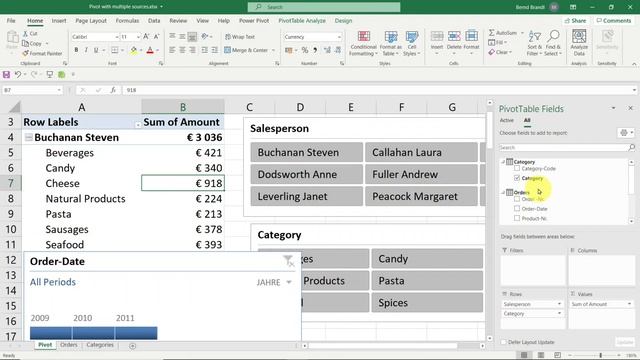Check the Category-Code field checkbox
The height and width of the screenshot is (360, 640).
[517, 168]
